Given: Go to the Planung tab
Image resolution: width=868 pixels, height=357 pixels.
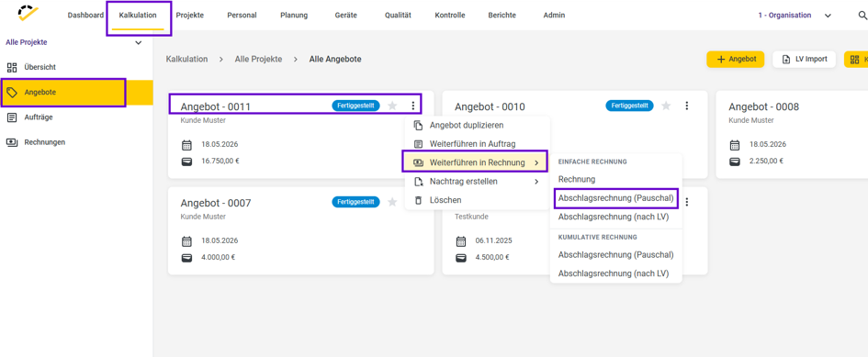Looking at the screenshot, I should click(294, 16).
